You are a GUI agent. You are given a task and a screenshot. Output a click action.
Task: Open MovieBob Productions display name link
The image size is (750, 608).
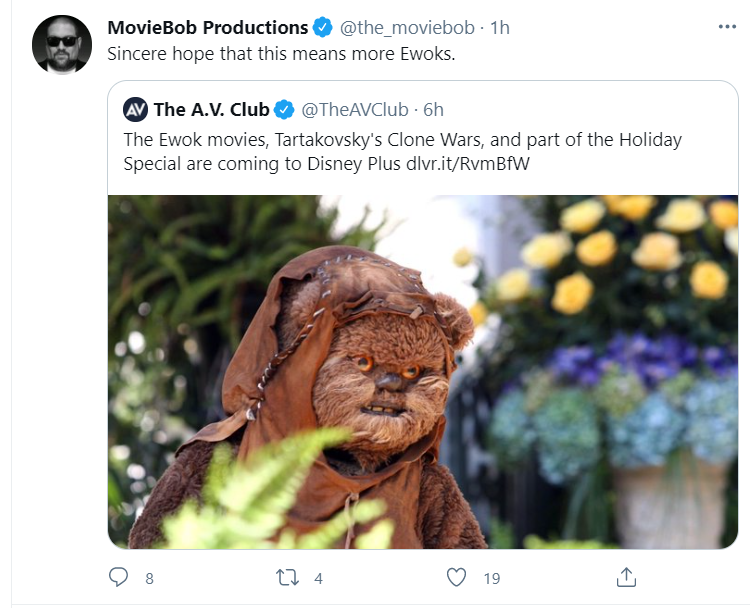click(208, 27)
